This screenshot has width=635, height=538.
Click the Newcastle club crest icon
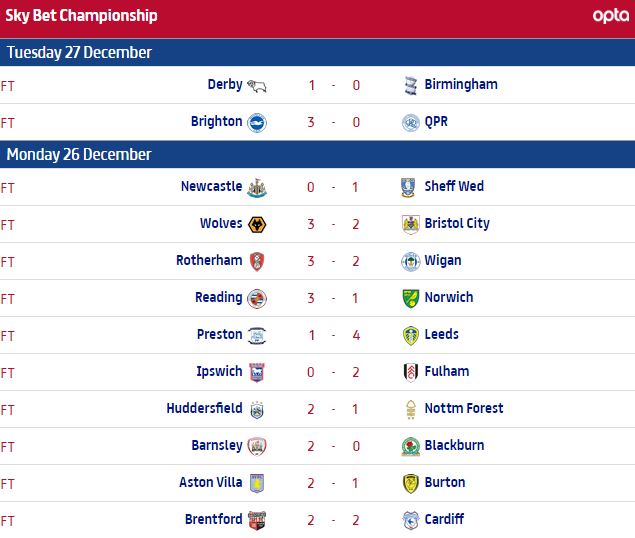click(257, 188)
